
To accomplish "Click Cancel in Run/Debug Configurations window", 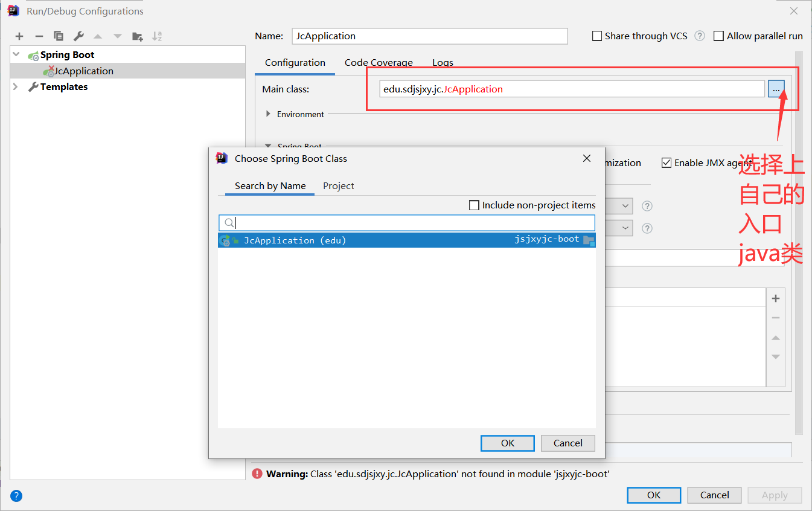I will coord(715,495).
